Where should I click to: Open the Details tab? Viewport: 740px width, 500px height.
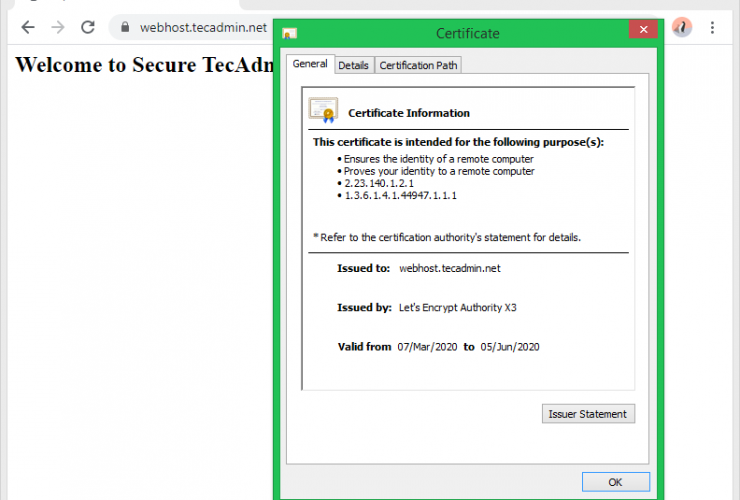(353, 65)
